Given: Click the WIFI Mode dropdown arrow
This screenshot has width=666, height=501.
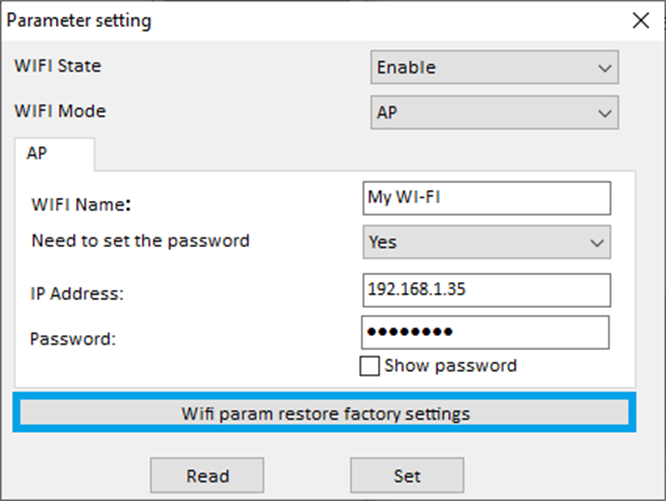Looking at the screenshot, I should [603, 112].
